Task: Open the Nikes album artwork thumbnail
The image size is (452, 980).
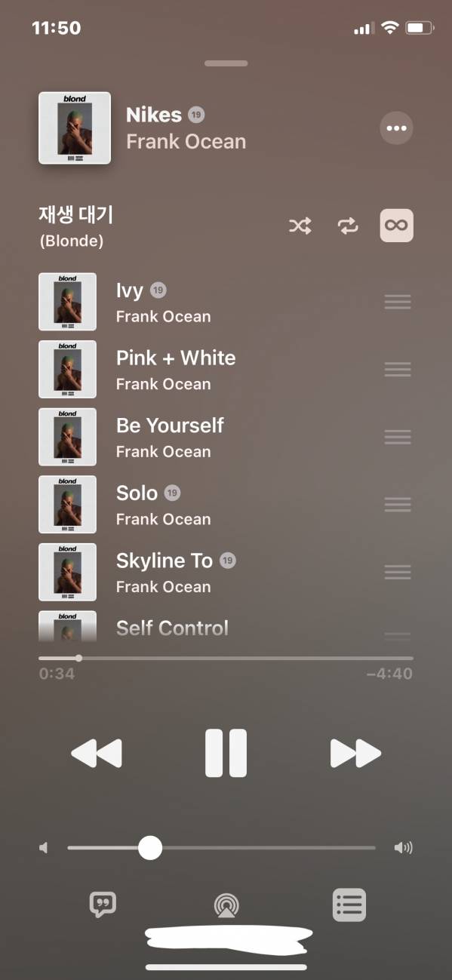Action: (x=75, y=128)
